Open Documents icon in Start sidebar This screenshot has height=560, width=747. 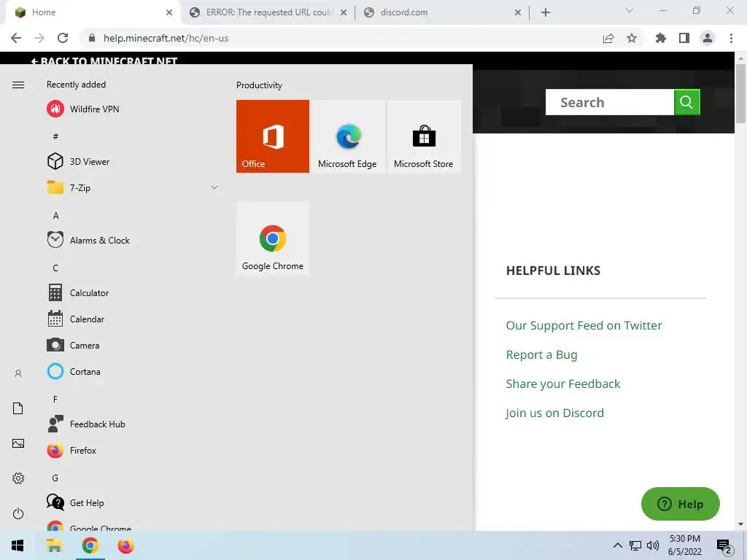pos(18,408)
